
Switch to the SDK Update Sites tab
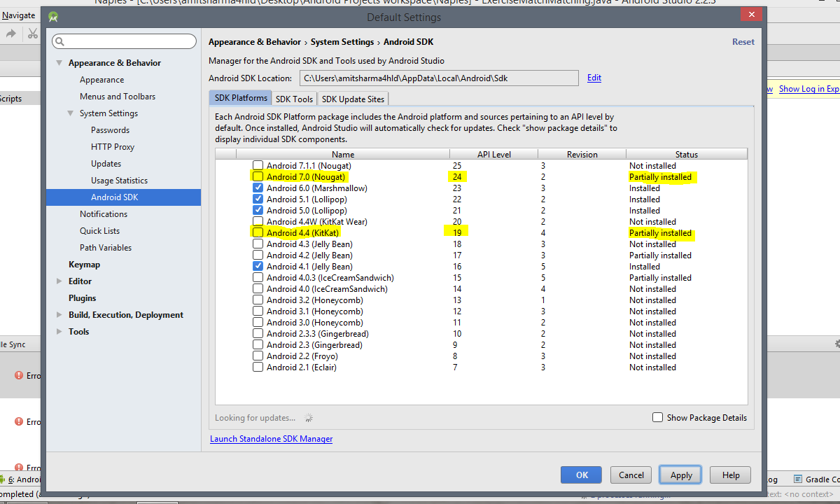[353, 99]
